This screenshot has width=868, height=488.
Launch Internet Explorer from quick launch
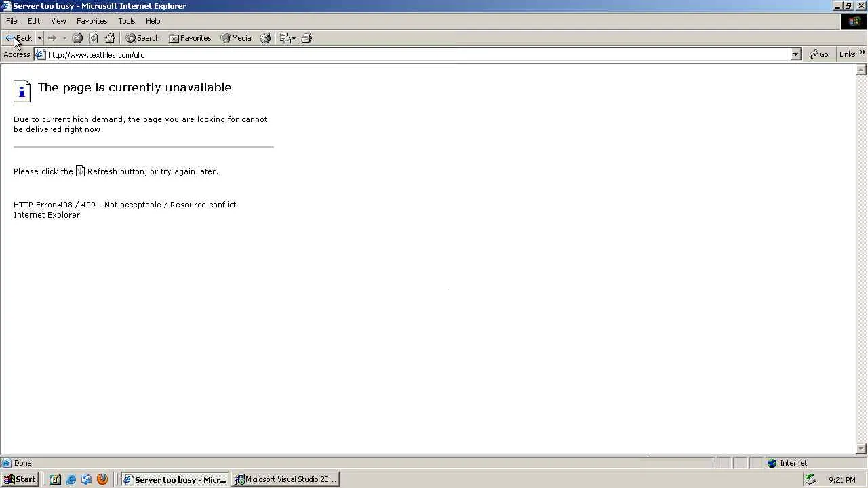click(71, 479)
